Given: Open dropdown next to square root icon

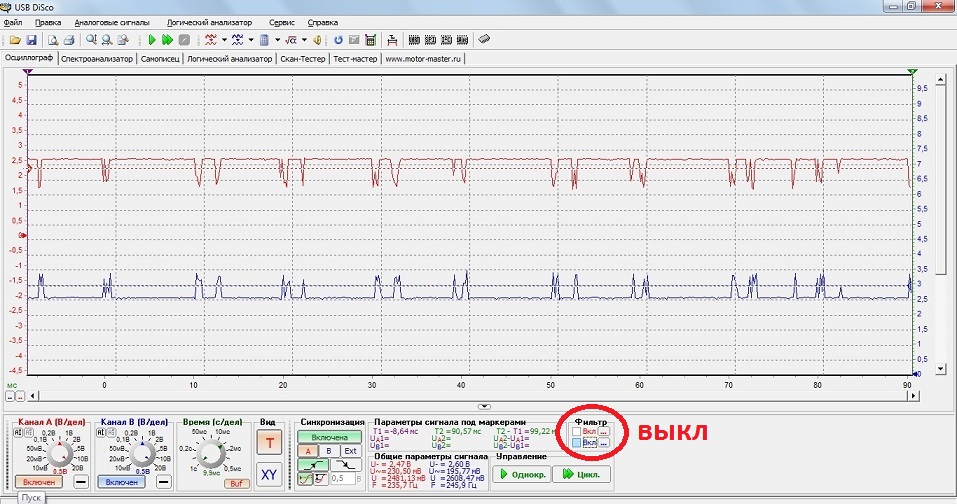Looking at the screenshot, I should (304, 40).
